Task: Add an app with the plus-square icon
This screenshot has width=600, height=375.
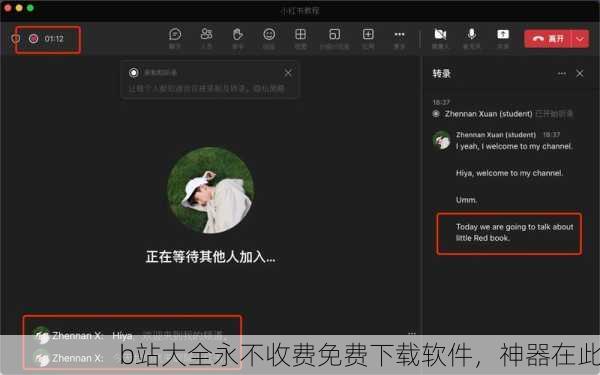Action: [x=368, y=34]
